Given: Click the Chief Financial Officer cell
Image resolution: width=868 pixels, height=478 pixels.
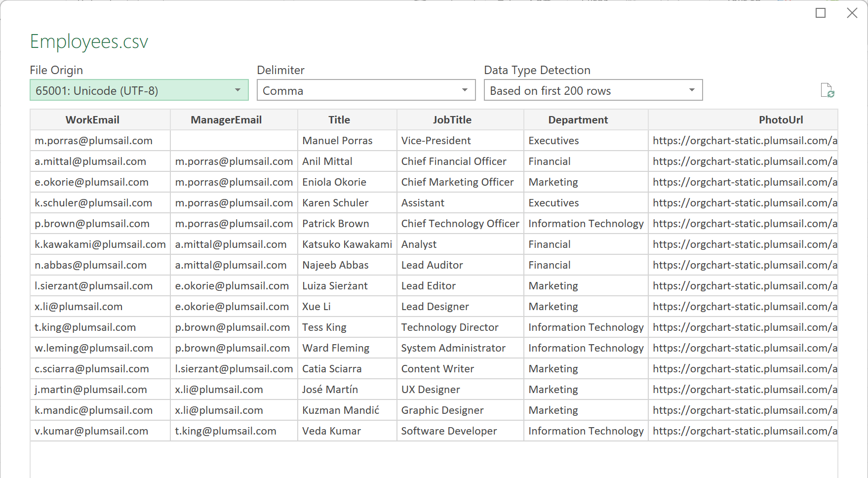Looking at the screenshot, I should (x=461, y=161).
